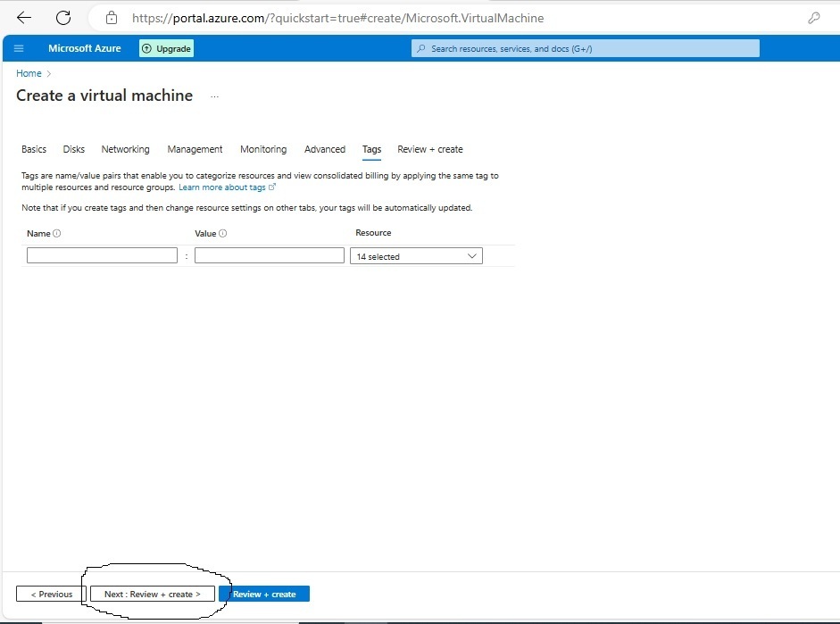Switch to the Disks tab
840x624 pixels.
[74, 149]
